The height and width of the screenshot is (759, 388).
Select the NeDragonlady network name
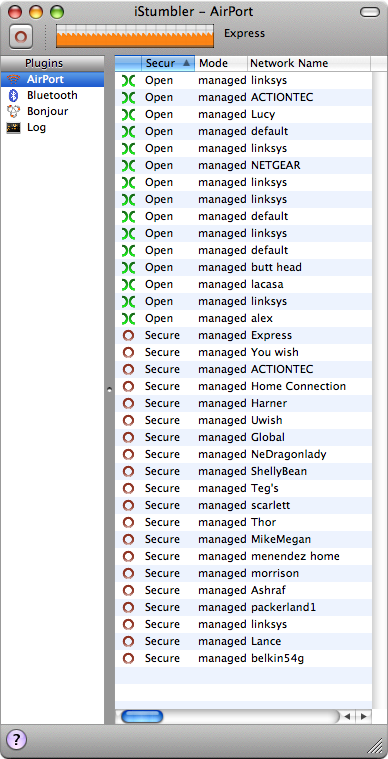point(289,455)
